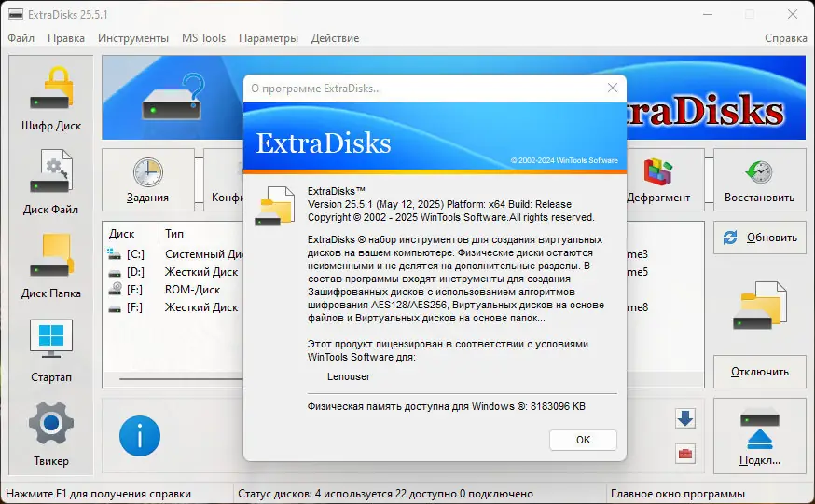Click the ROM-Диск type cell
This screenshot has height=504, width=815.
tap(192, 290)
